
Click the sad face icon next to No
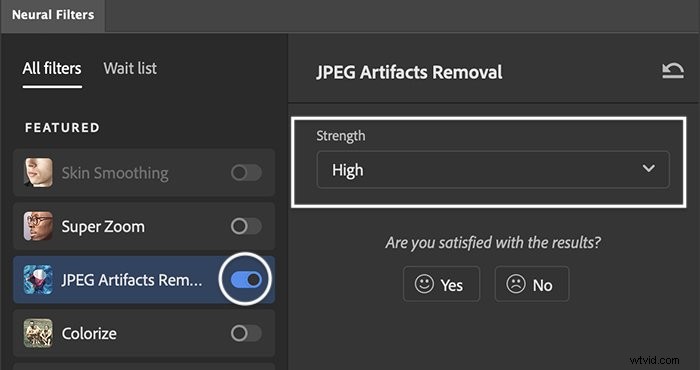[516, 284]
